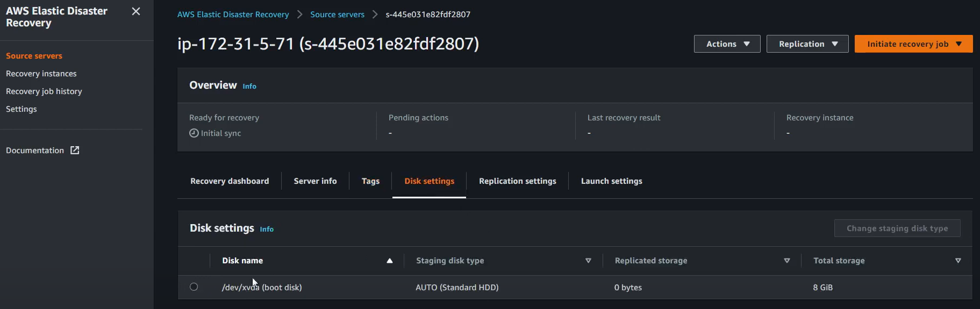The height and width of the screenshot is (309, 980).
Task: Select the Disk settings tab
Action: point(429,181)
